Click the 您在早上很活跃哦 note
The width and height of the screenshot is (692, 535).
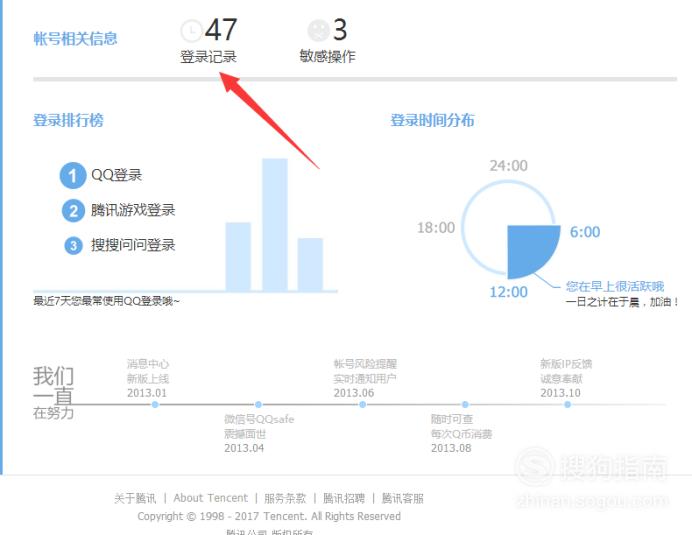click(x=615, y=286)
